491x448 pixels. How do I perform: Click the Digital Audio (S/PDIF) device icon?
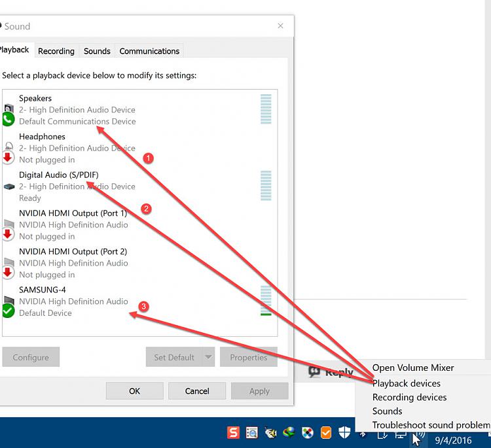(9, 186)
